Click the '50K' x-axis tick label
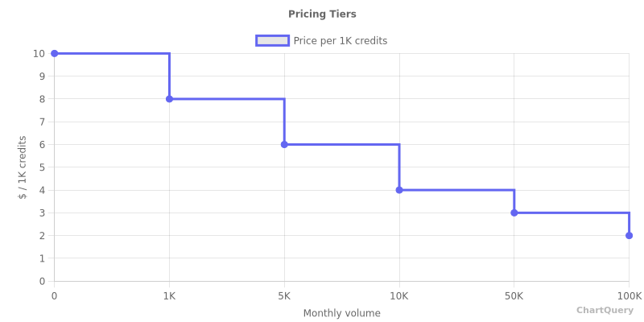 pos(514,295)
